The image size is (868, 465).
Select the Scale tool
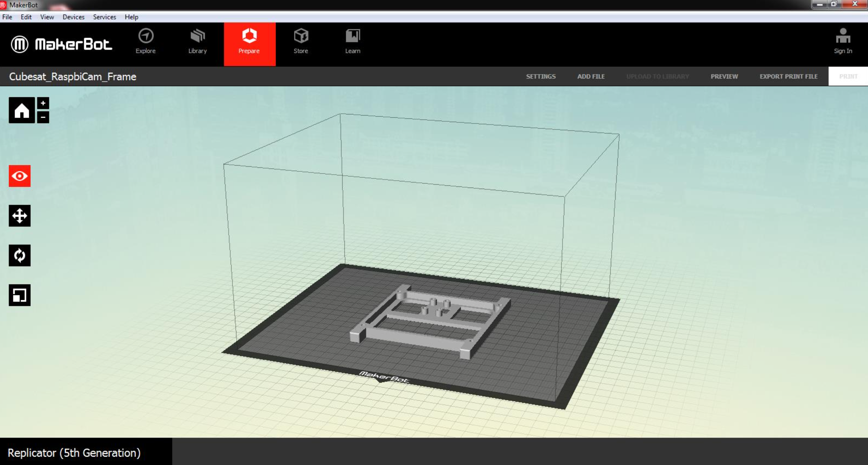[x=20, y=295]
